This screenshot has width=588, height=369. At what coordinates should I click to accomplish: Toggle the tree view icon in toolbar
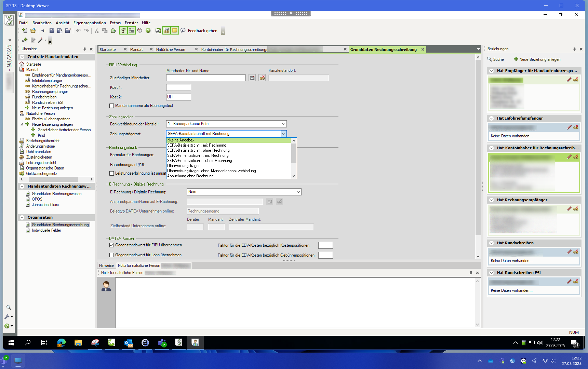click(123, 31)
